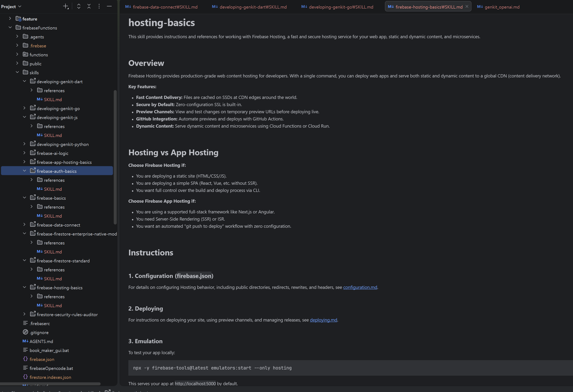
Task: Open the deploying.md link
Action: click(323, 320)
